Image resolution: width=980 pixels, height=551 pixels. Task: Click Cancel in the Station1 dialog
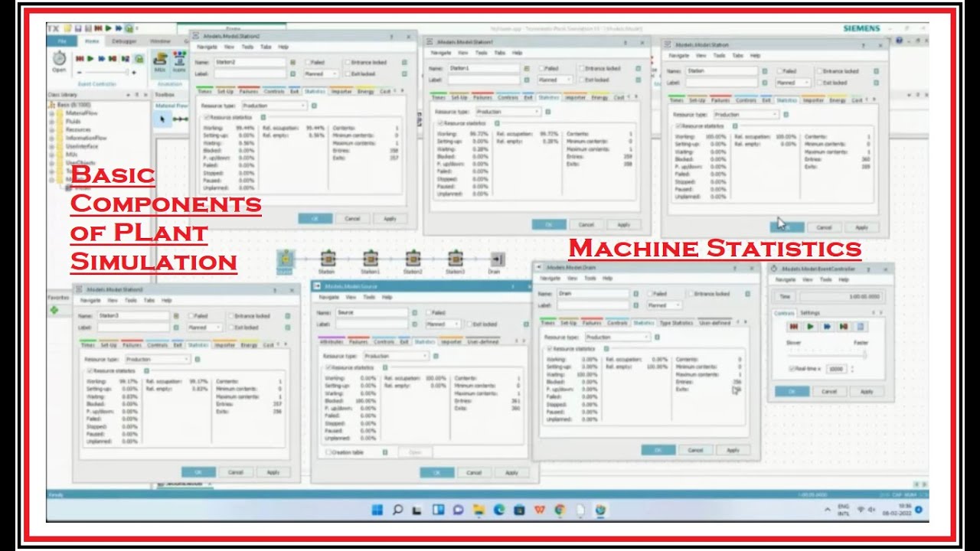[586, 225]
